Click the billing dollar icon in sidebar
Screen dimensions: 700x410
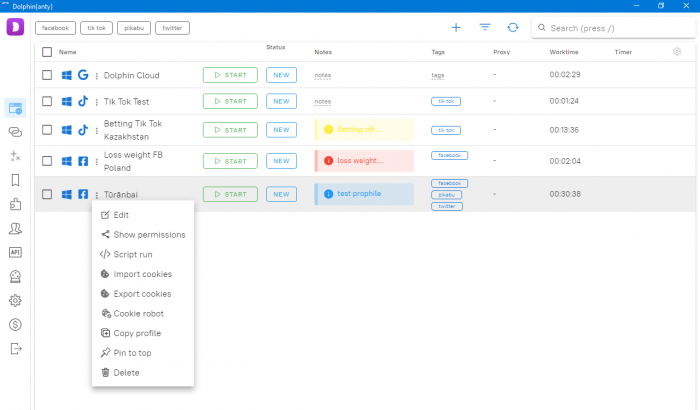(15, 324)
